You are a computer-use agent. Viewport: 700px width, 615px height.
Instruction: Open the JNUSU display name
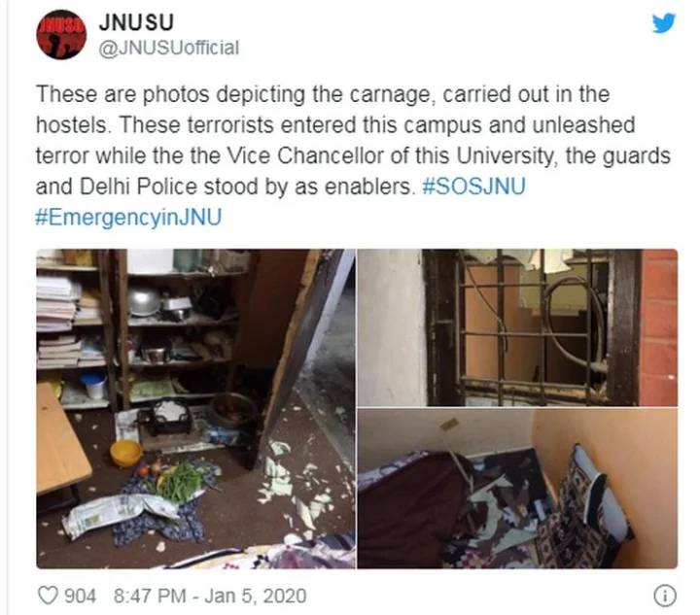136,22
